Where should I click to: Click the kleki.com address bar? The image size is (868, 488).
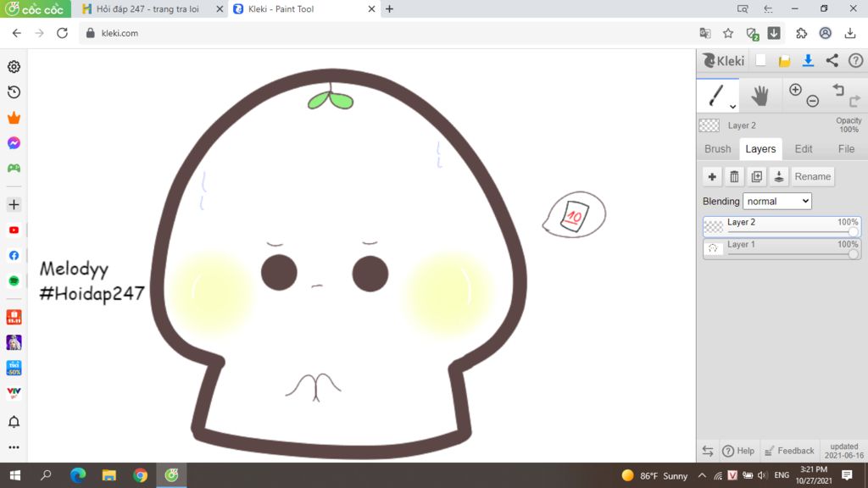pos(387,33)
